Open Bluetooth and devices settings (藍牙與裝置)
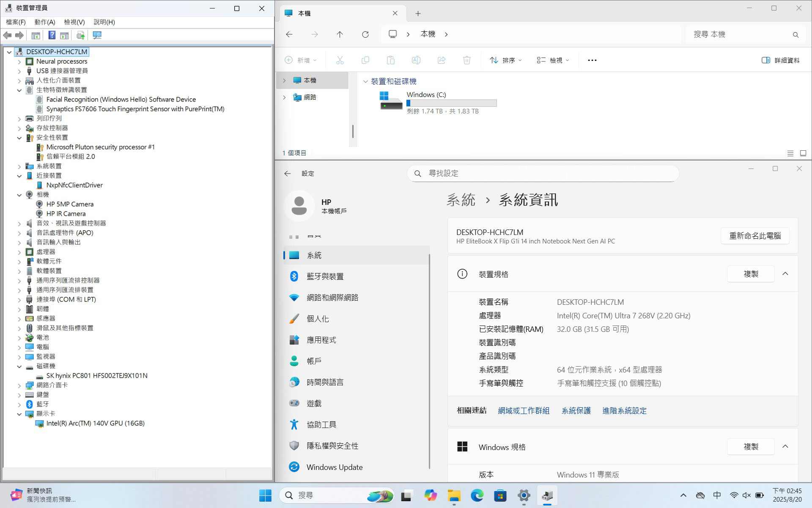812x508 pixels. coord(325,276)
